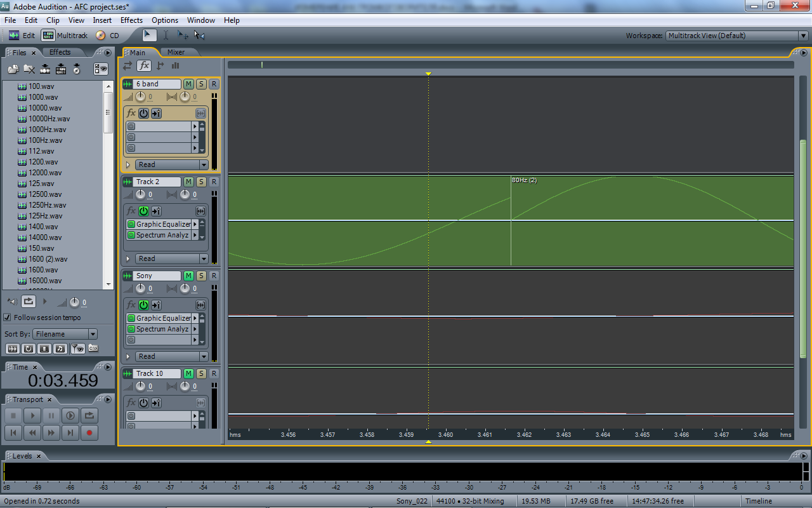The width and height of the screenshot is (812, 508).
Task: Switch to the Effects panel tab
Action: (x=60, y=52)
